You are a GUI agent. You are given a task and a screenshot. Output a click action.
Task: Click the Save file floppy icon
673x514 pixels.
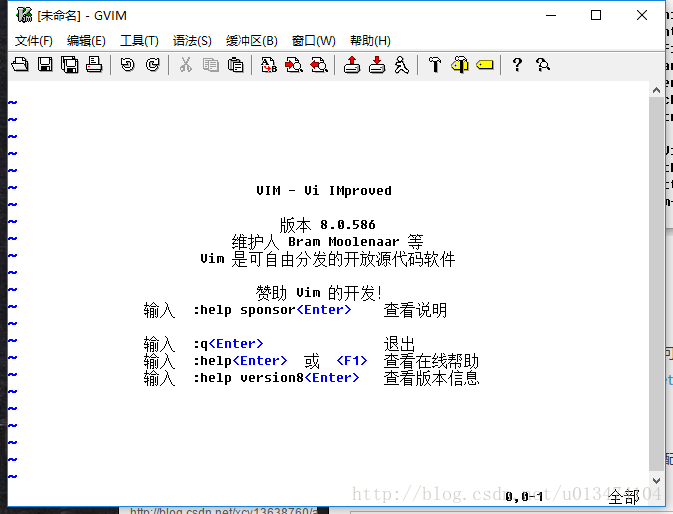tap(45, 65)
